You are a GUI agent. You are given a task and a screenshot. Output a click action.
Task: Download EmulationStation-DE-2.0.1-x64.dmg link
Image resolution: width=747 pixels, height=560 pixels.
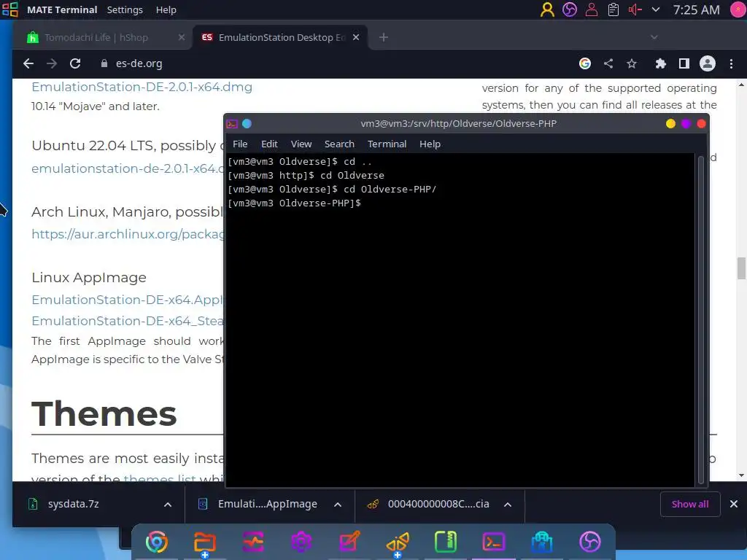[142, 87]
